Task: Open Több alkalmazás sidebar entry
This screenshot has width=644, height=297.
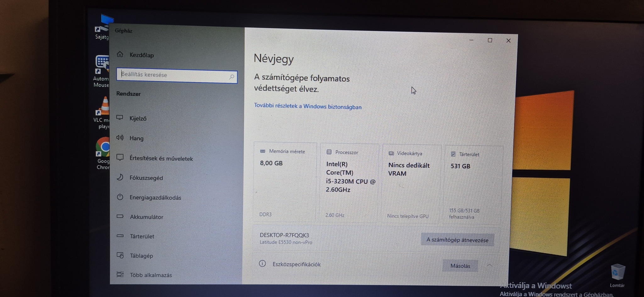Action: tap(144, 275)
